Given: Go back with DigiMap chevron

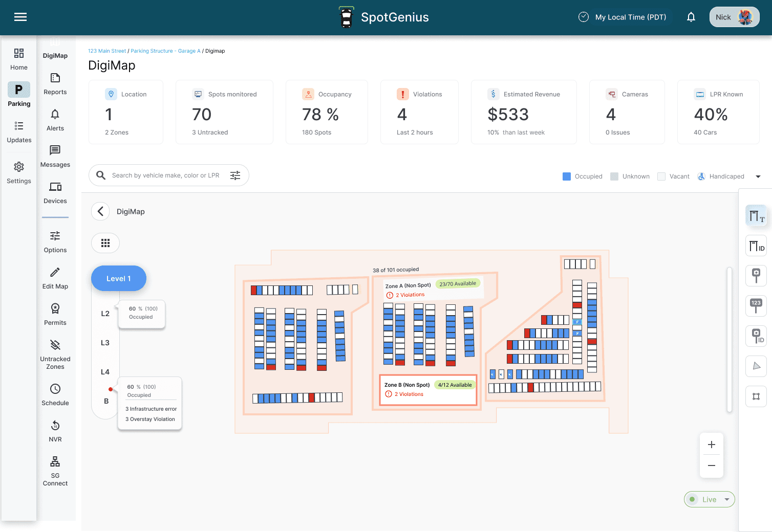Looking at the screenshot, I should coord(100,211).
